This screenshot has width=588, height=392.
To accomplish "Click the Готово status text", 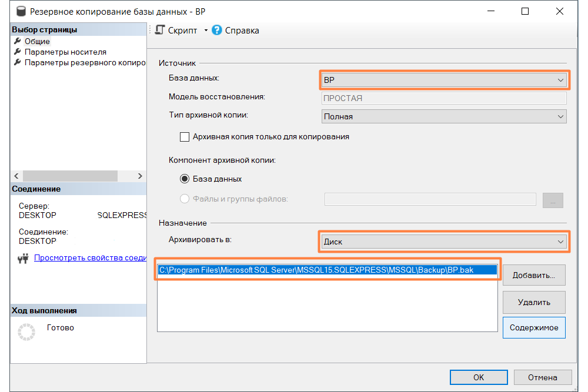I will [x=61, y=327].
